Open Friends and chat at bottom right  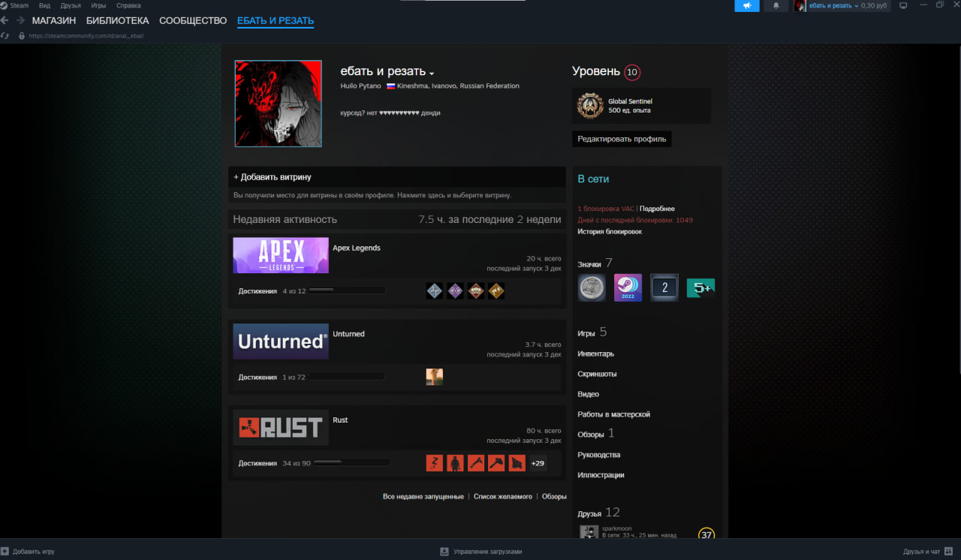point(926,552)
